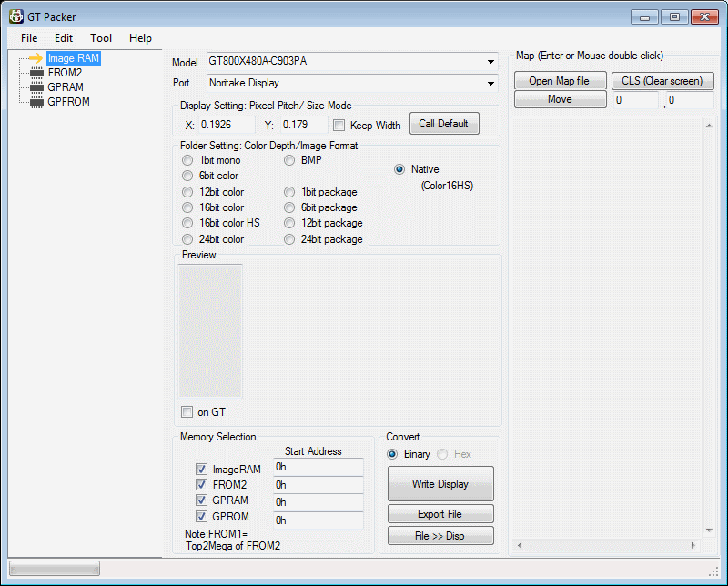Select the Image RAM arrow icon in tree
This screenshot has height=586, width=728.
click(x=35, y=58)
